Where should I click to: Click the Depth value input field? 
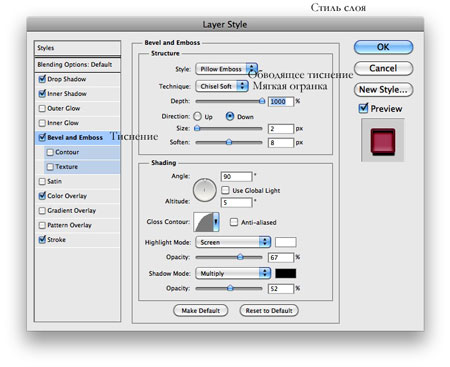click(x=281, y=101)
